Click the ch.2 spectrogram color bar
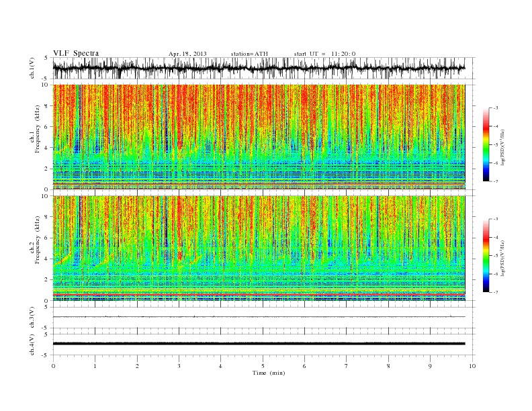The width and height of the screenshot is (532, 411). coord(486,256)
